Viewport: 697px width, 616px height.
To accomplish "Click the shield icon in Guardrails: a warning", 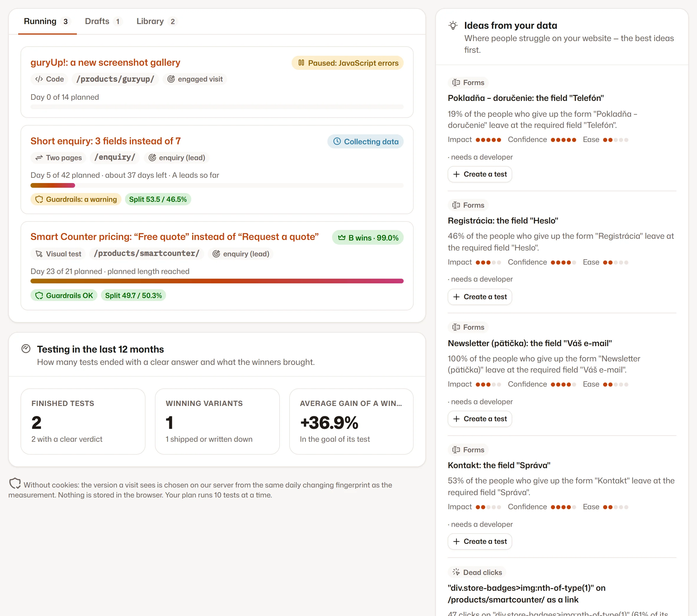I will pyautogui.click(x=39, y=199).
